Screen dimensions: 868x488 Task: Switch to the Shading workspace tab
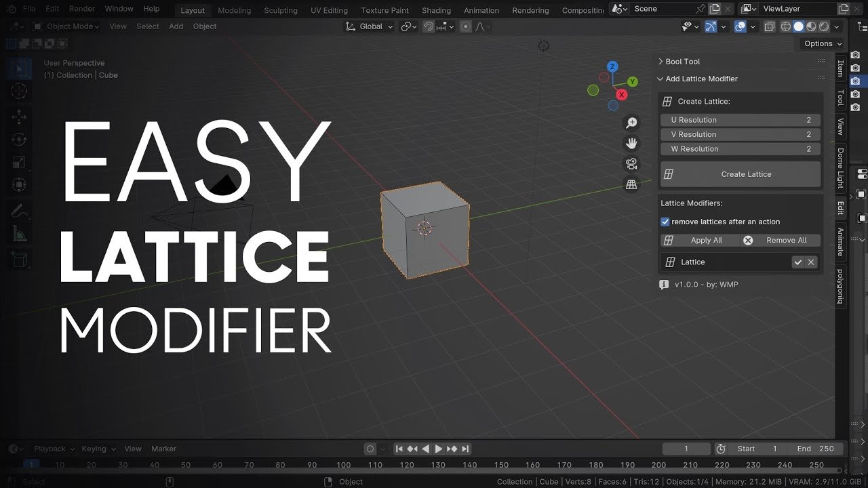436,10
